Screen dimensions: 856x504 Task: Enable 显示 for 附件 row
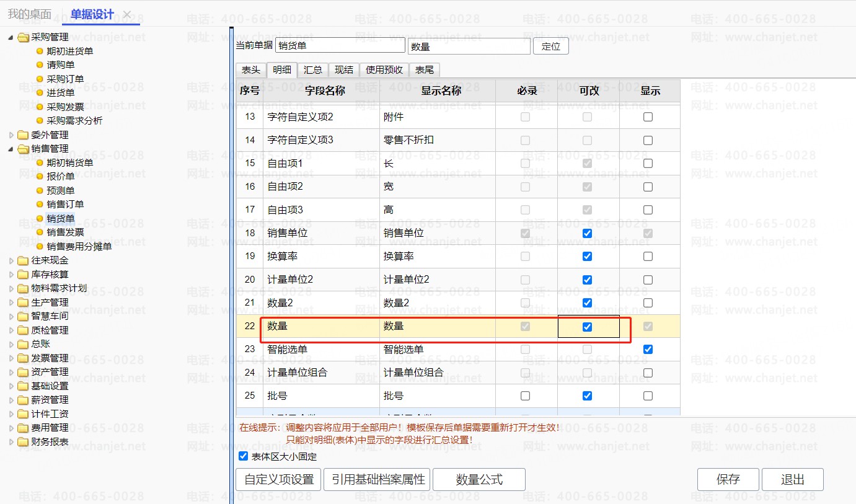point(648,117)
